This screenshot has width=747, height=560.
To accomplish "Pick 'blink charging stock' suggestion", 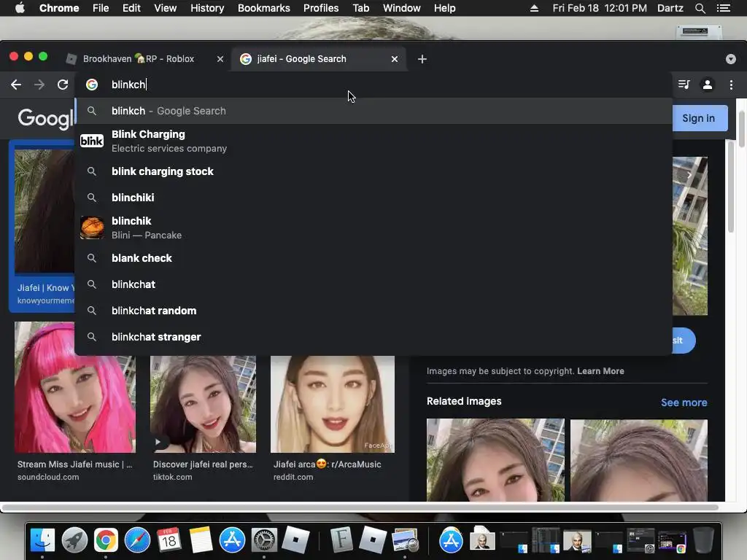I will (x=373, y=171).
